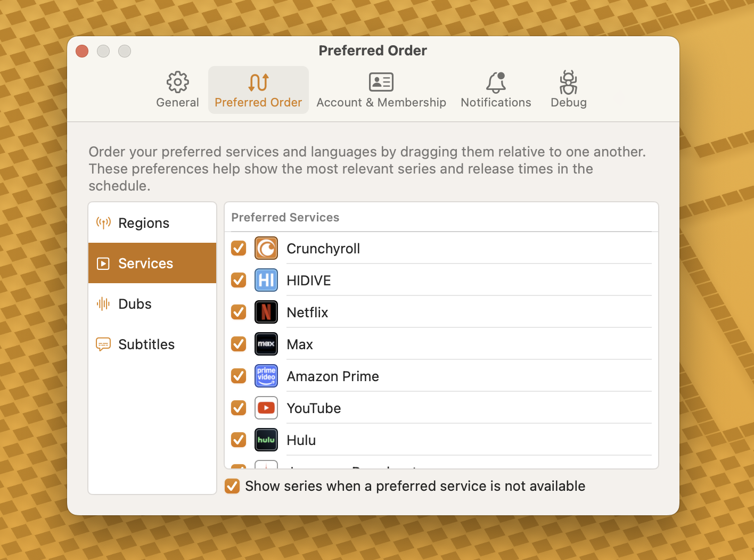Click the Crunchyroll logo icon
This screenshot has width=754, height=560.
tap(266, 248)
